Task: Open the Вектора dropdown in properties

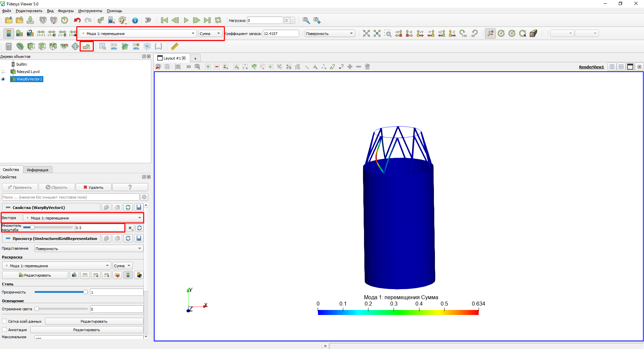Action: (83, 218)
